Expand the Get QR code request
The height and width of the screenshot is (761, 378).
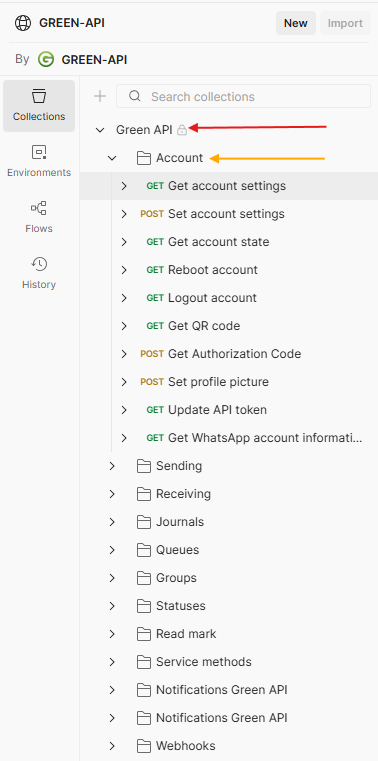124,326
